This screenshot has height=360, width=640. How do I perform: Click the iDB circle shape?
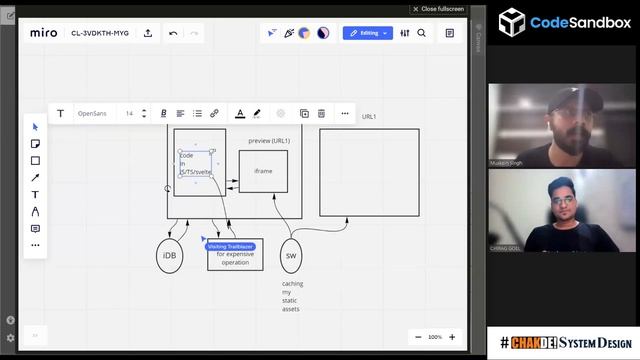[x=169, y=256]
